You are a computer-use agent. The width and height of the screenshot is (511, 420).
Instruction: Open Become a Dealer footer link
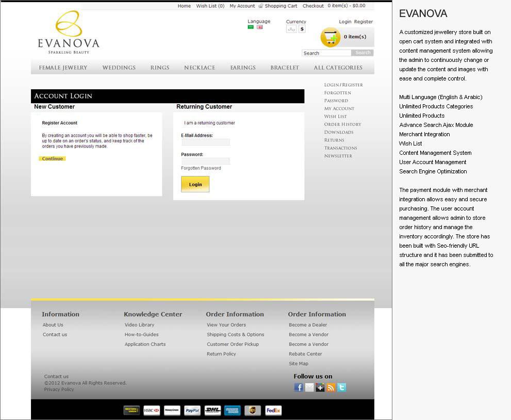(x=308, y=325)
